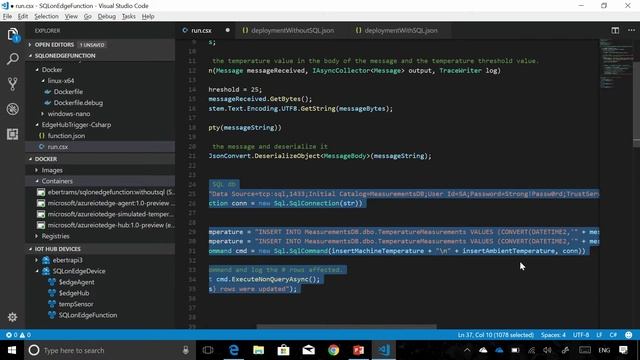Click the Ln 37, Col 10 status

click(496, 335)
